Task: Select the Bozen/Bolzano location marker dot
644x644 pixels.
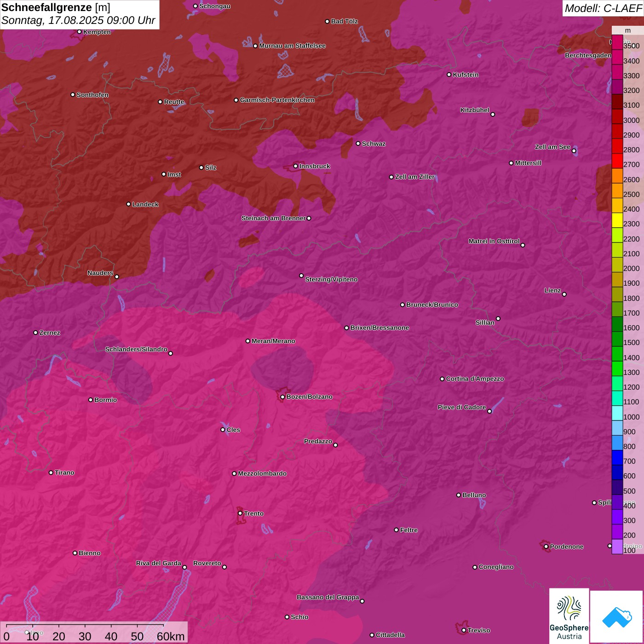Action: pos(282,397)
